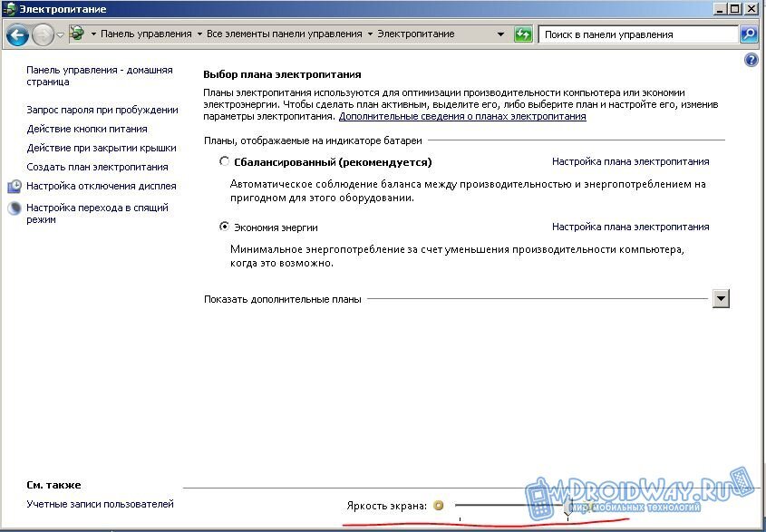
Task: Open address bar history dropdown
Action: 500,34
